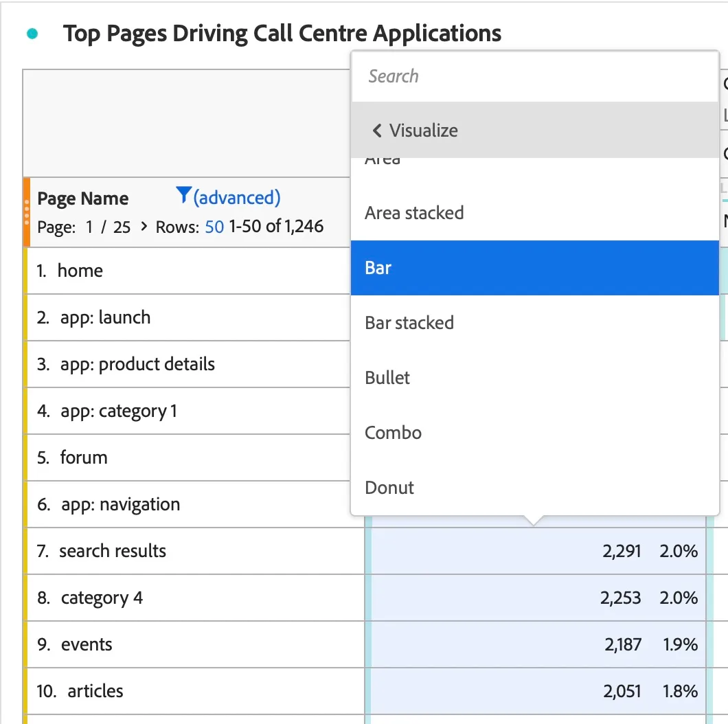Screen dimensions: 728x724
Task: Go to next page using the arrow
Action: [144, 226]
